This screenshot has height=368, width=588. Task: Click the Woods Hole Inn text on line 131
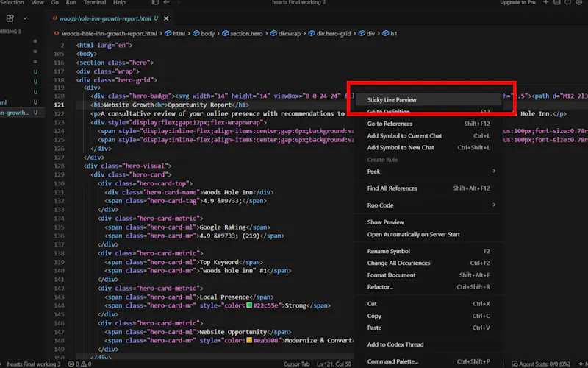coord(228,192)
